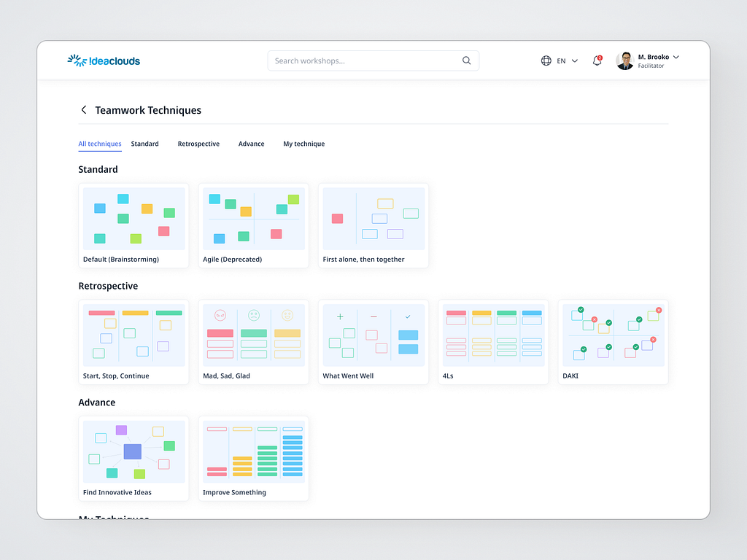Click the Advance section heading
Screen dimensions: 747x560
[97, 402]
